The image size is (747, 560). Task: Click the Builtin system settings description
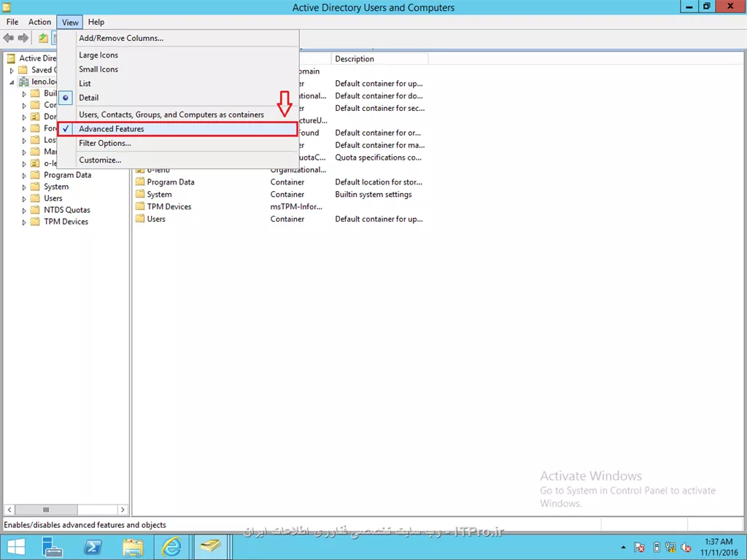coord(373,194)
